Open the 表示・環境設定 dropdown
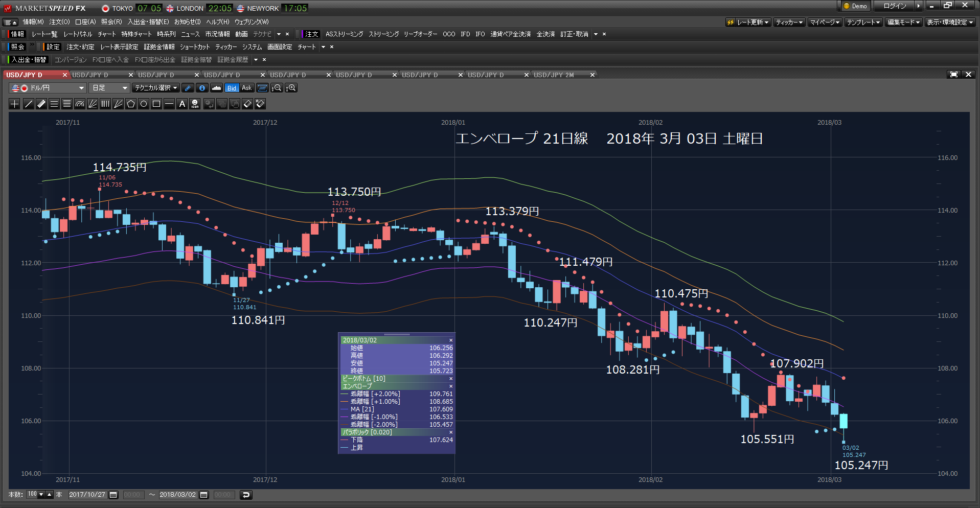Image resolution: width=980 pixels, height=508 pixels. (x=950, y=22)
